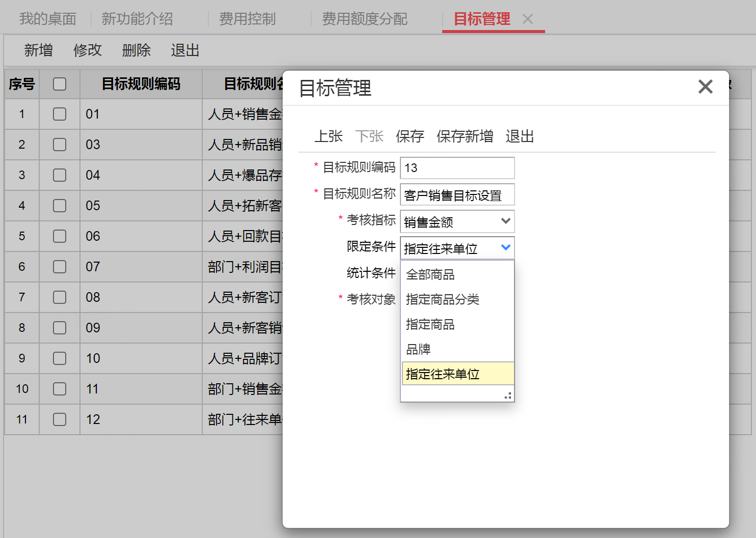Check the box for row 07

(x=60, y=267)
